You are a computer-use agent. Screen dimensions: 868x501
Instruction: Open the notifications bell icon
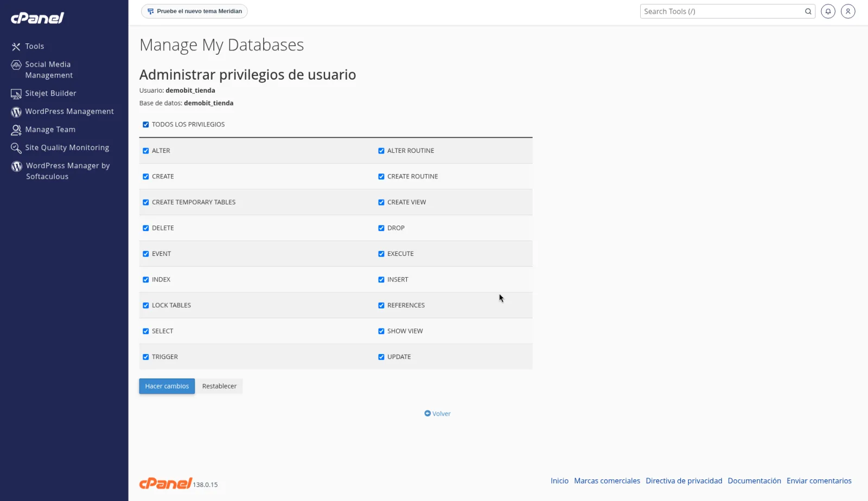tap(828, 11)
